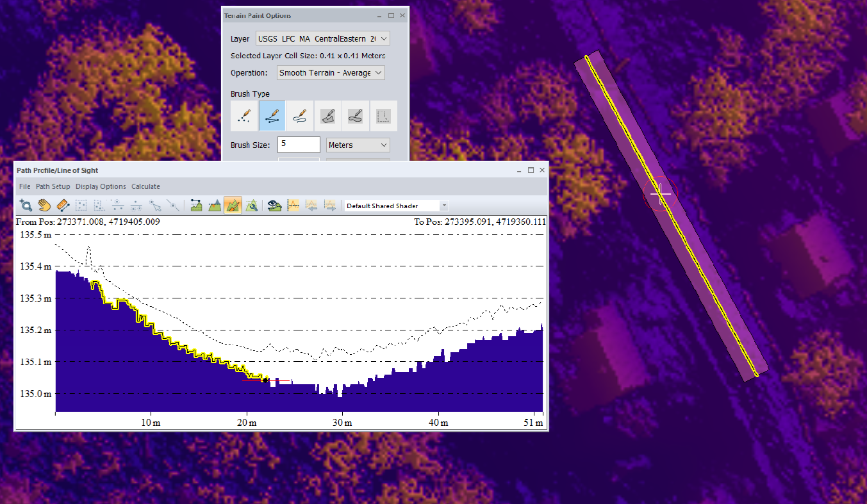Click the yellow profile graph marker icon
Screen dimensions: 867x504
click(293, 206)
